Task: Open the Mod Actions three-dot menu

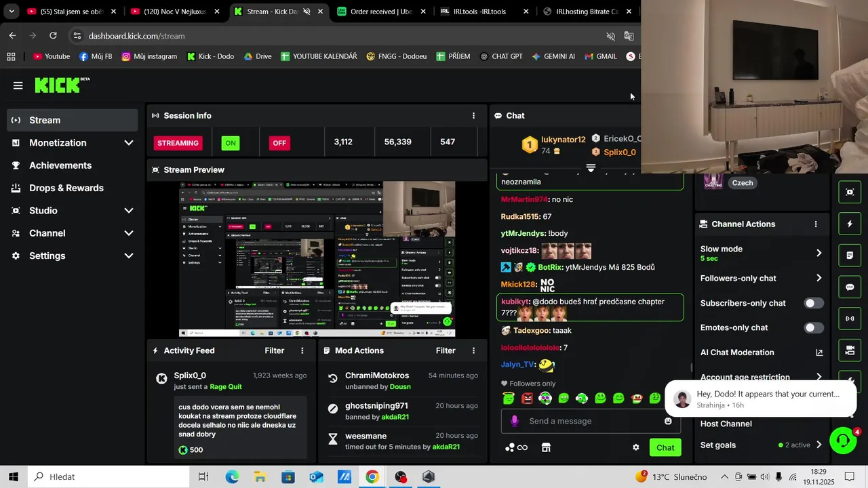Action: (x=473, y=350)
